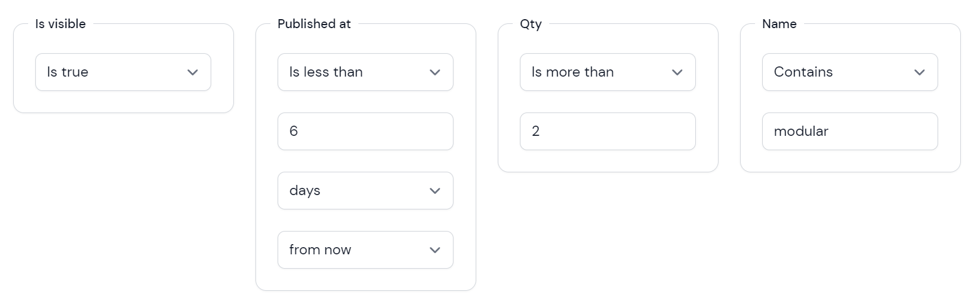980x301 pixels.
Task: Click the chevron arrow beside 'Contains'
Action: 920,72
